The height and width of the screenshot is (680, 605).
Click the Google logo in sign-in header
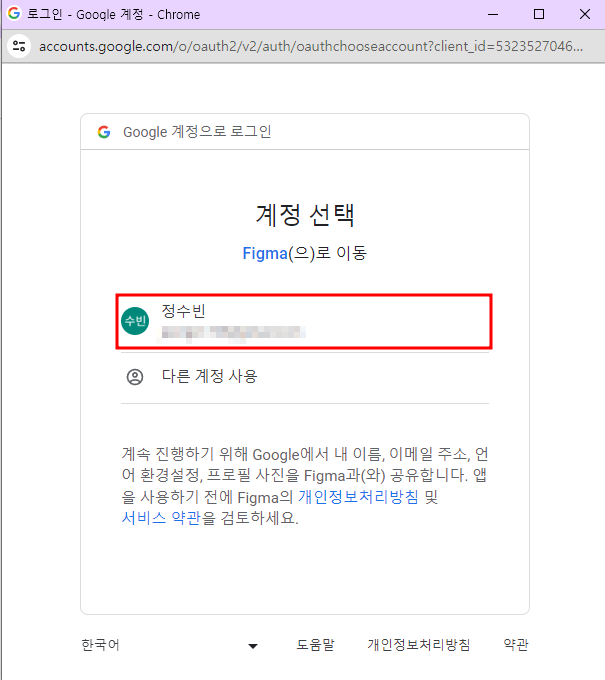[x=104, y=132]
